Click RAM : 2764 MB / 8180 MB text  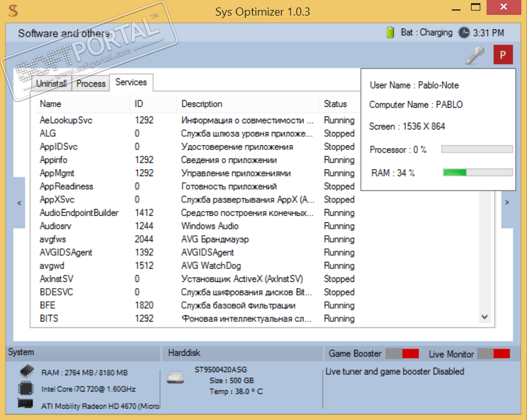pyautogui.click(x=85, y=373)
